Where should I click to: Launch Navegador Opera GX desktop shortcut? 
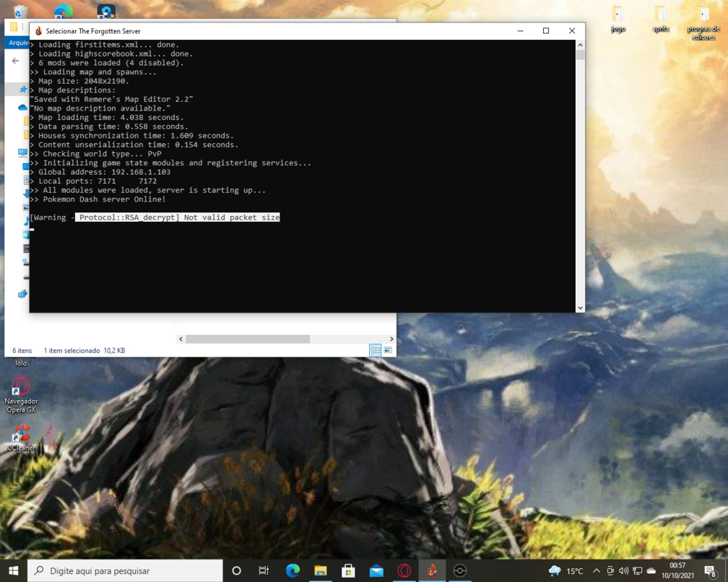(21, 395)
